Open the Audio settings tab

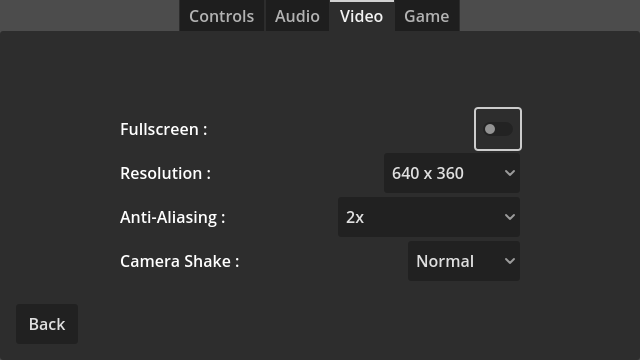click(297, 16)
